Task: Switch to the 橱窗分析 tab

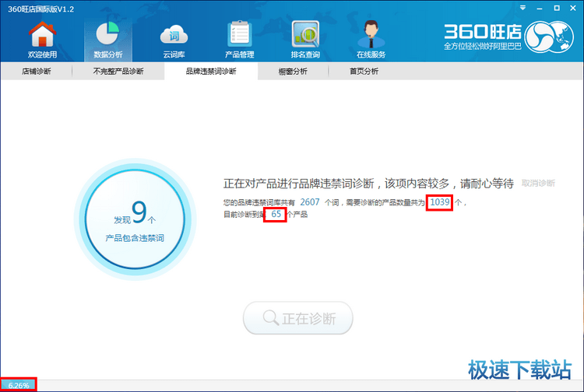Action: [293, 71]
